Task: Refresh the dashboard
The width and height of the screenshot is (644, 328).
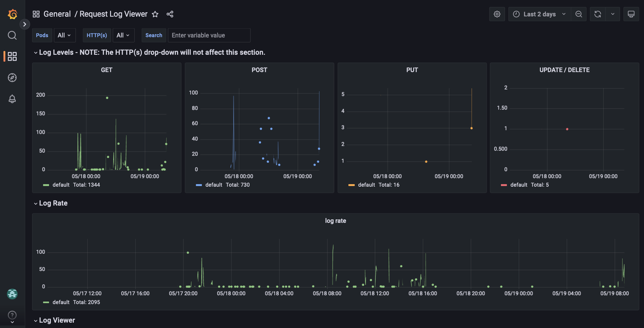Action: point(597,14)
